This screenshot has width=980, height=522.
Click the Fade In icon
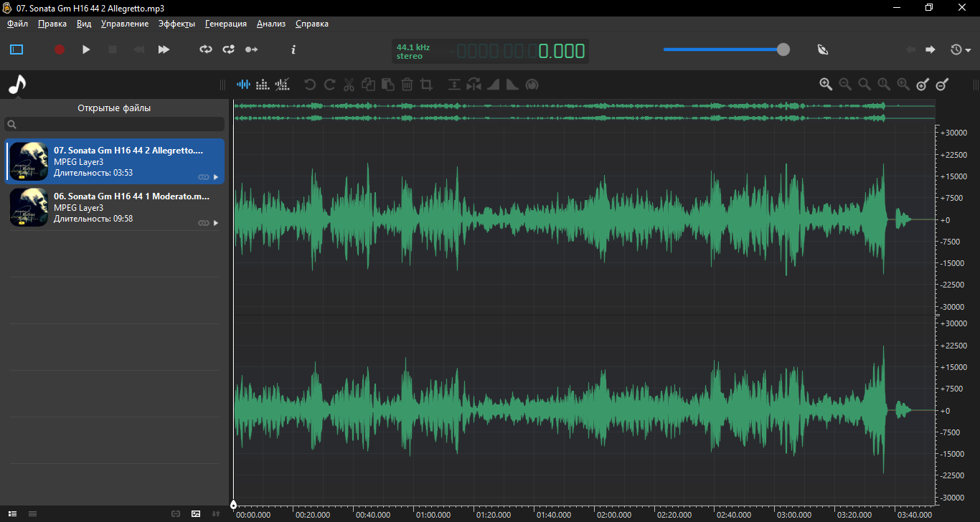pyautogui.click(x=493, y=85)
